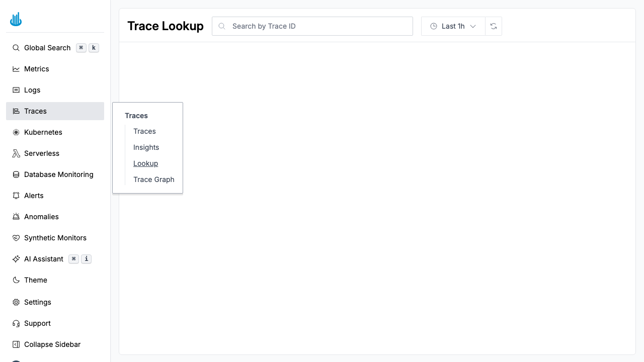
Task: Click the Database Monitoring stack icon
Action: coord(16,174)
